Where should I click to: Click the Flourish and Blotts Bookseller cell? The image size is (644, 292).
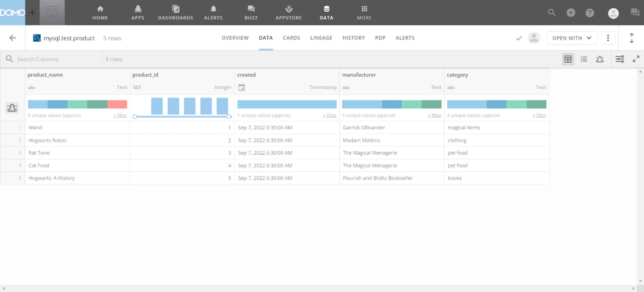coord(392,178)
